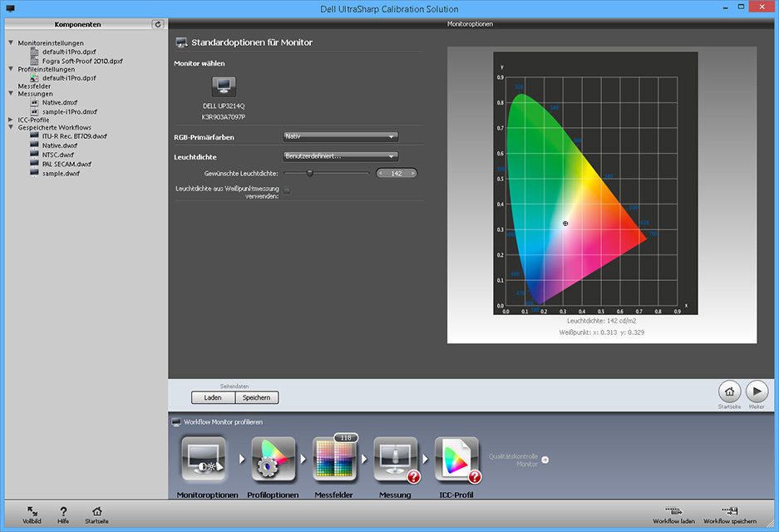This screenshot has height=532, width=779.
Task: Click Leuchtdichte: 142 cd/m2 text
Action: pyautogui.click(x=602, y=321)
